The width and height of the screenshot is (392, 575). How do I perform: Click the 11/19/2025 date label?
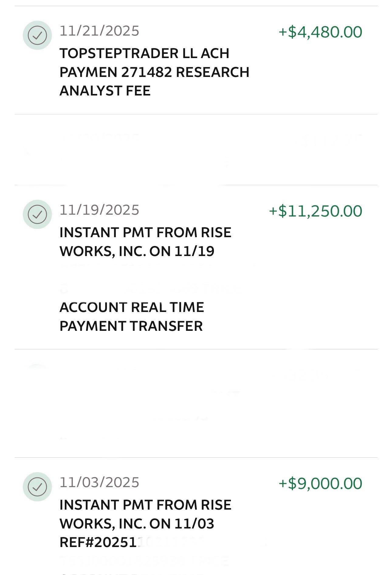(x=99, y=210)
